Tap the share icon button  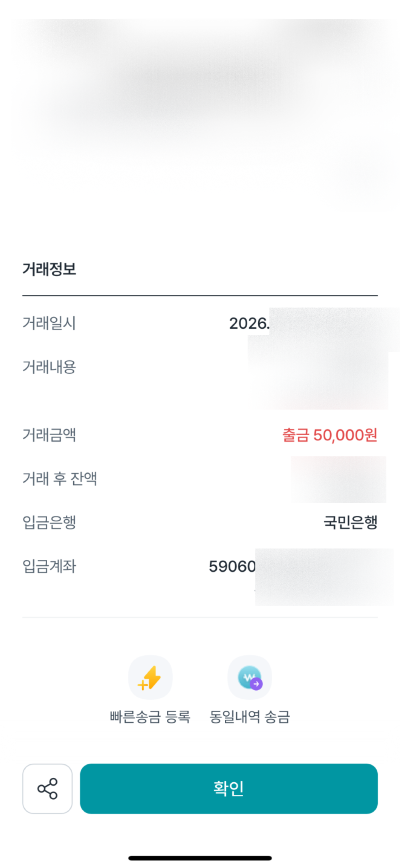[x=47, y=788]
